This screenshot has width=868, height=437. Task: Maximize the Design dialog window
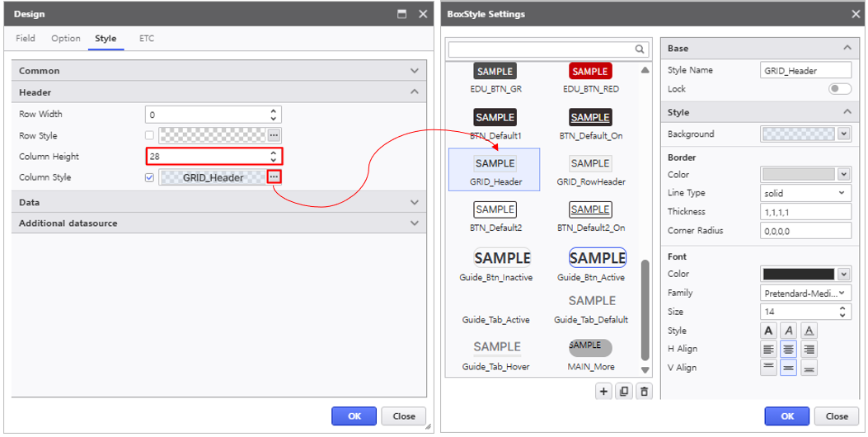pyautogui.click(x=402, y=14)
